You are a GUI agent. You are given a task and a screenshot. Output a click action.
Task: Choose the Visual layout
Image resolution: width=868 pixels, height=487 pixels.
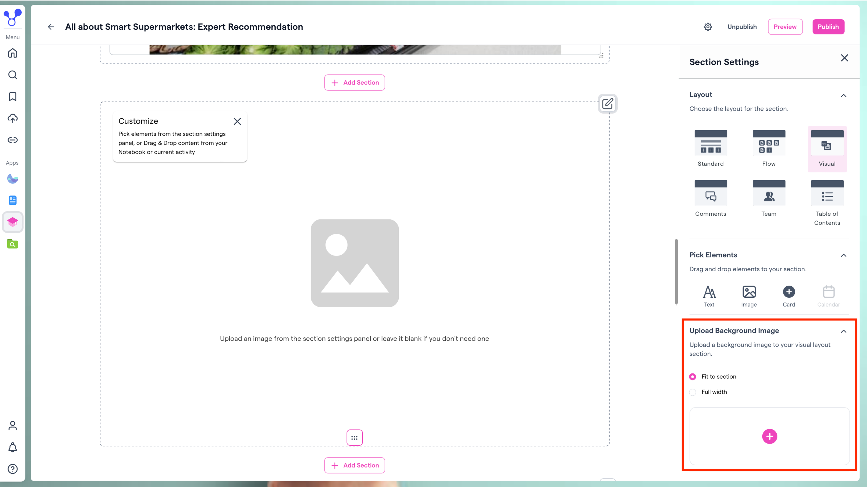coord(827,148)
